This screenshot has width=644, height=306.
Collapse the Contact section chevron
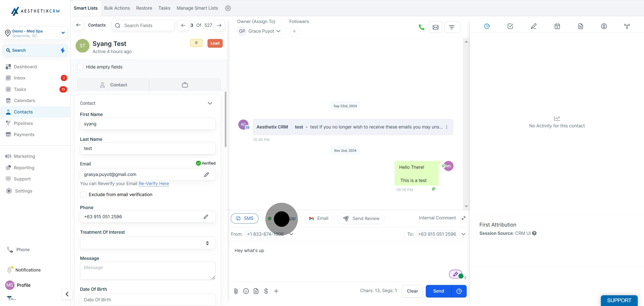tap(210, 103)
